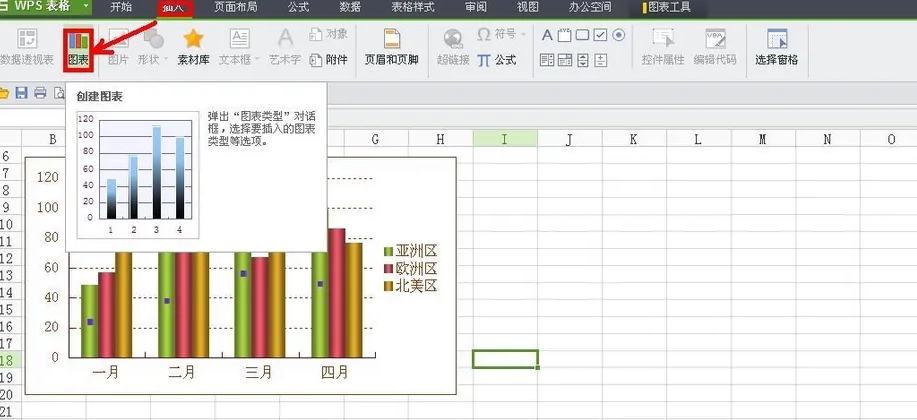Insert a scroll bar control icon
This screenshot has width=917, height=420.
582,60
